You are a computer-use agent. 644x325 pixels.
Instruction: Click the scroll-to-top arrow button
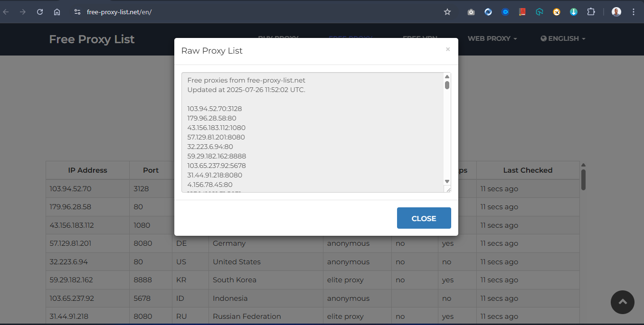(623, 302)
